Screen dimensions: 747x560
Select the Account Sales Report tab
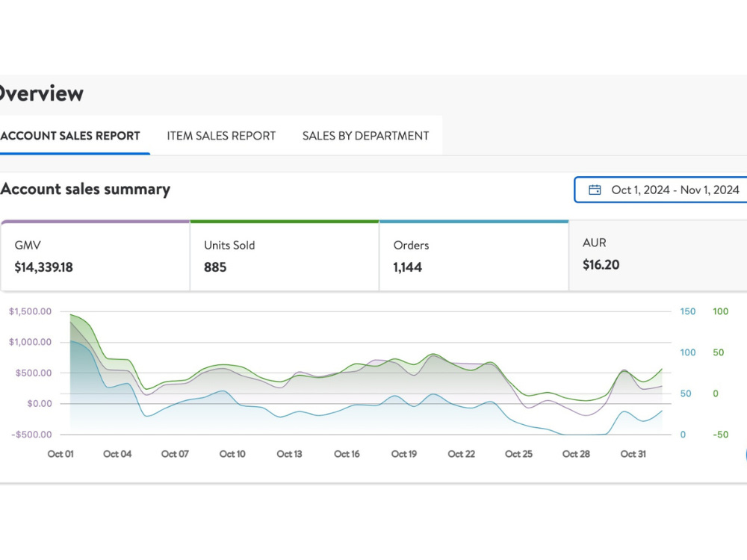(70, 136)
